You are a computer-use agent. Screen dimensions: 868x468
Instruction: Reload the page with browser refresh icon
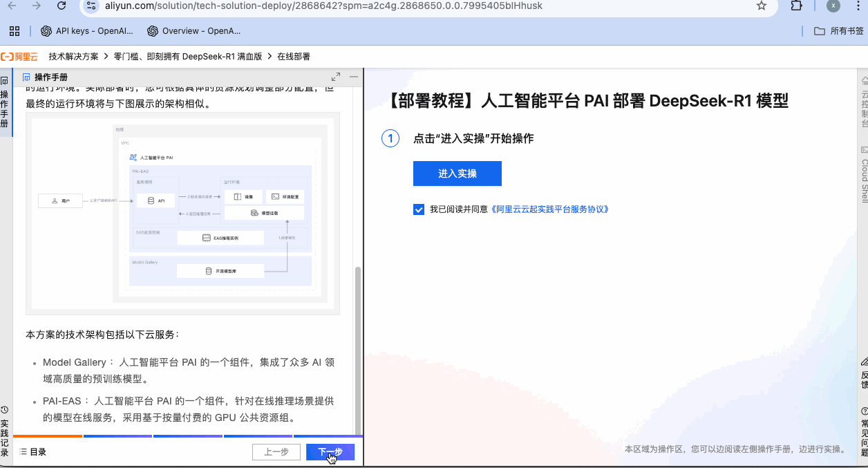62,6
